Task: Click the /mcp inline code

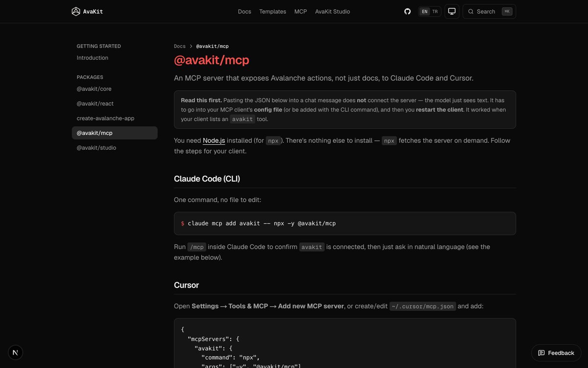Action: (196, 247)
